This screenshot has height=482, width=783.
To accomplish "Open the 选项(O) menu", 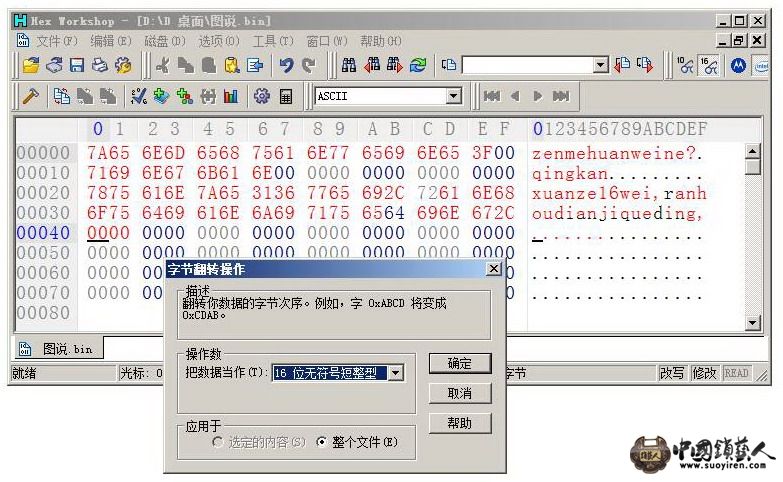I will 218,41.
